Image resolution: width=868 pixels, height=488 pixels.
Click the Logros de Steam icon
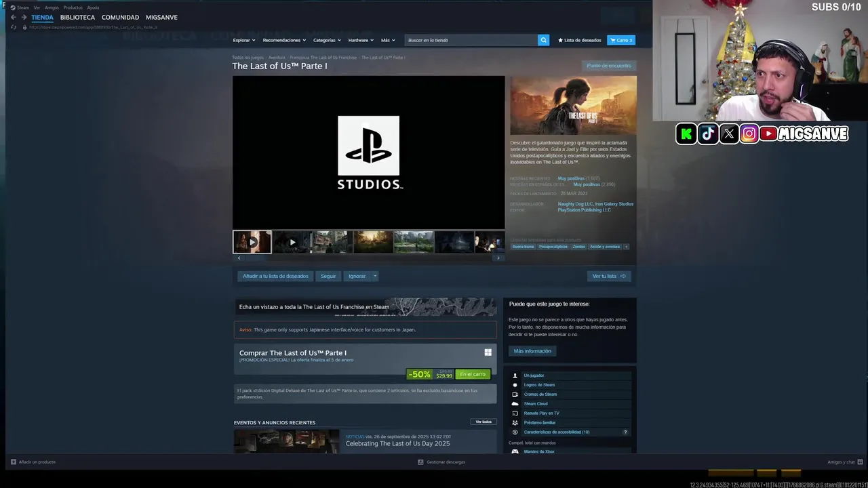pyautogui.click(x=515, y=385)
